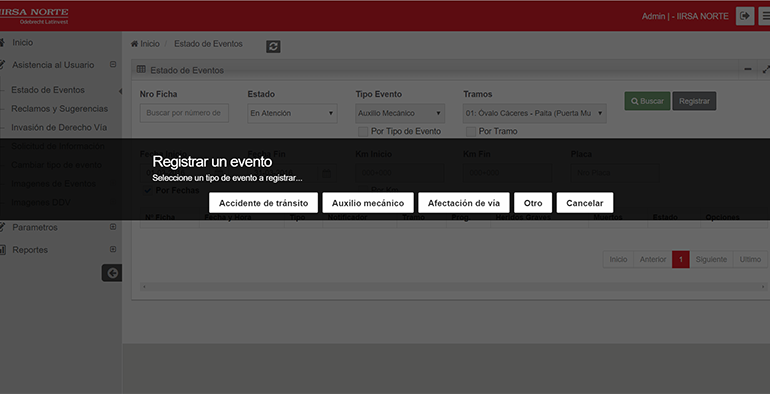Viewport: 770px width, 394px height.
Task: Click the Inicio breadcrumb link
Action: pos(150,44)
